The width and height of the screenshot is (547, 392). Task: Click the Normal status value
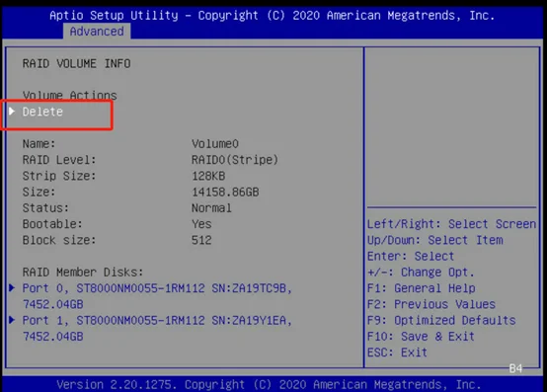(211, 208)
